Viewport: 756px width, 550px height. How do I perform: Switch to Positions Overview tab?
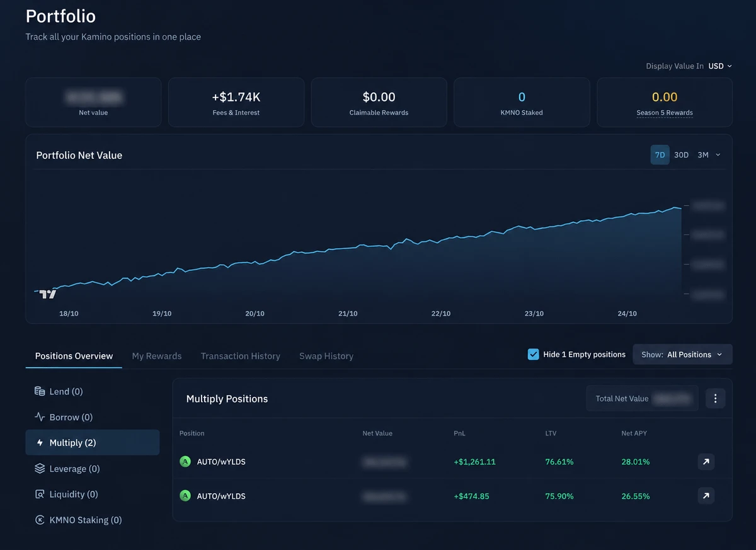pos(74,356)
